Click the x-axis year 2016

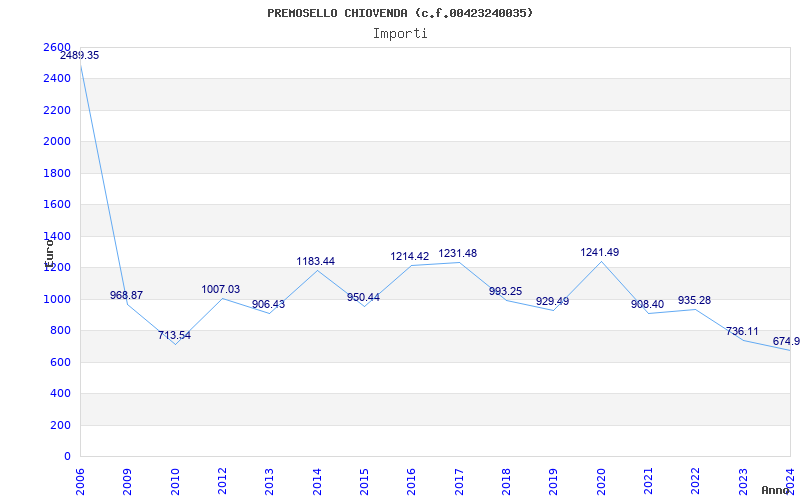pyautogui.click(x=412, y=482)
